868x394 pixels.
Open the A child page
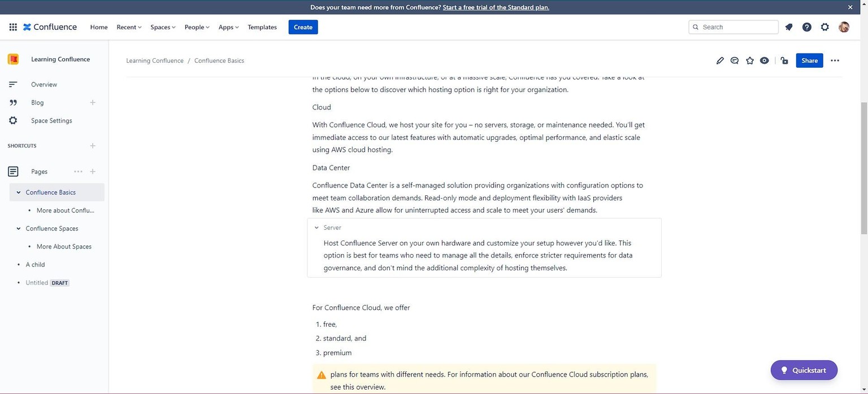[x=35, y=265]
